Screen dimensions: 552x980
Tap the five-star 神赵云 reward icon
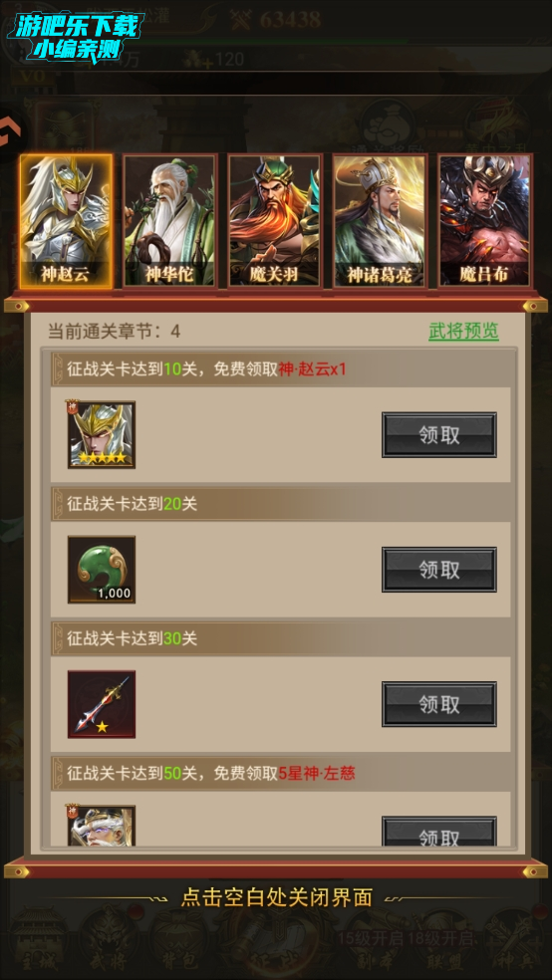102,435
